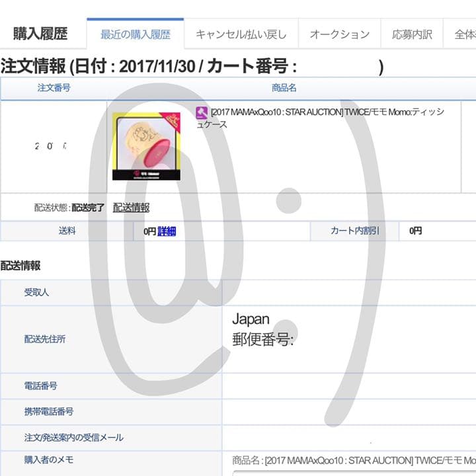Click the 注文番号 column header
Viewport: 476px width, 476px height.
point(54,88)
